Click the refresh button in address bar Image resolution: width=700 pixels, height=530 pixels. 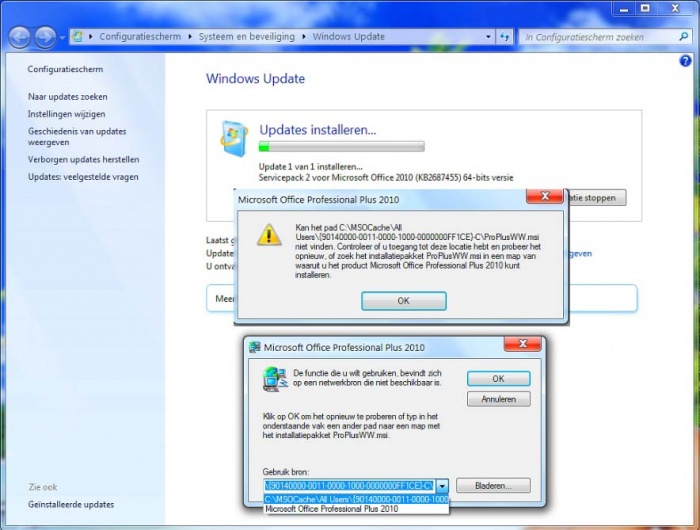(504, 37)
